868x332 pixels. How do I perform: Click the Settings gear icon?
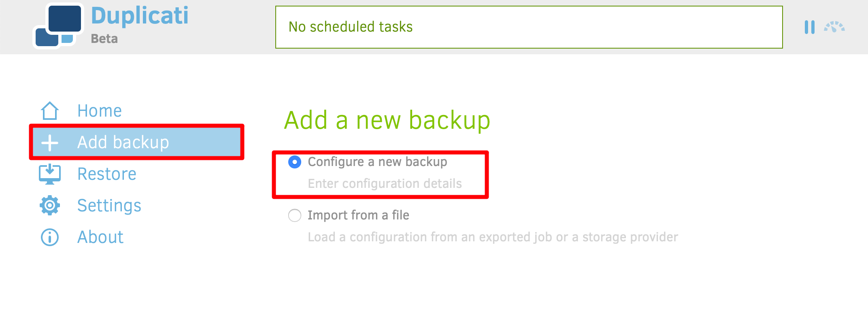click(50, 205)
